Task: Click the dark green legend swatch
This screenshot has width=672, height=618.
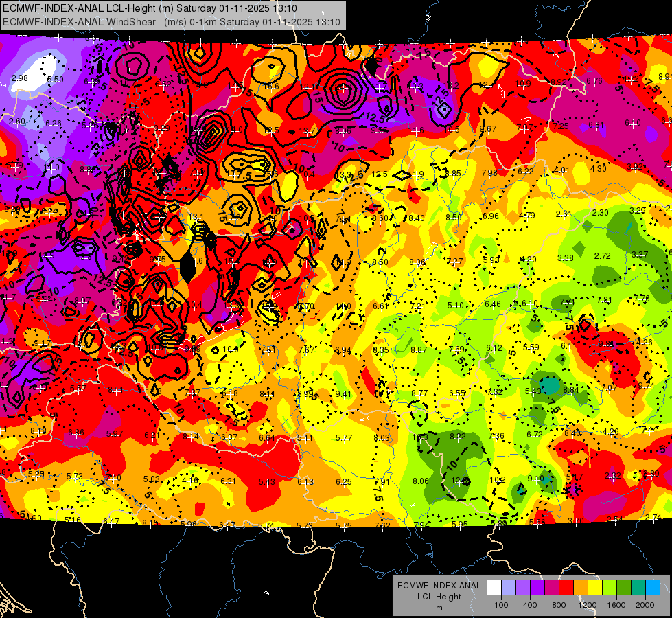Action: click(623, 588)
